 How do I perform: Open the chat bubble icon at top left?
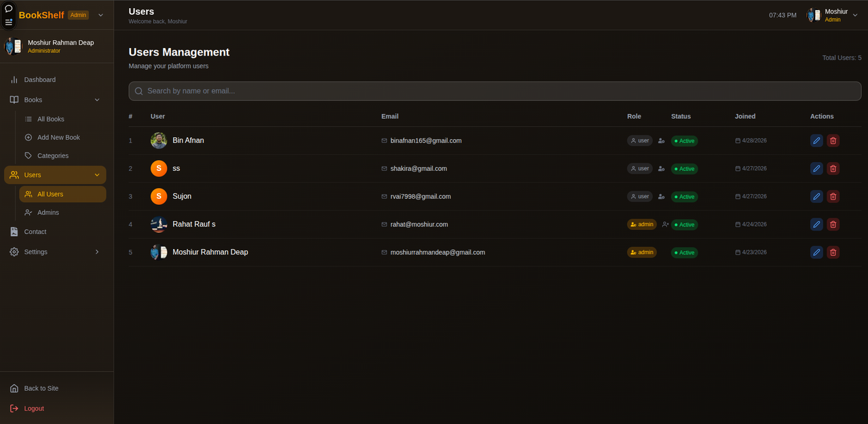(x=9, y=8)
